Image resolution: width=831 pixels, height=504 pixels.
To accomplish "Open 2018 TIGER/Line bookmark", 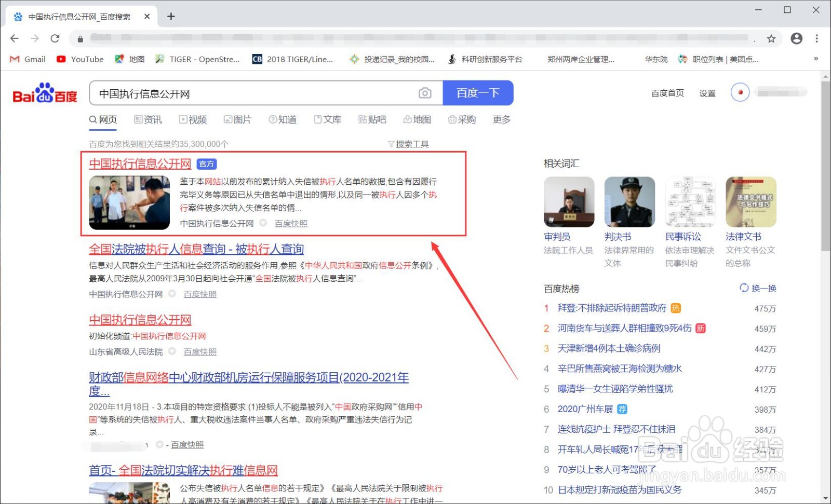I will click(293, 59).
